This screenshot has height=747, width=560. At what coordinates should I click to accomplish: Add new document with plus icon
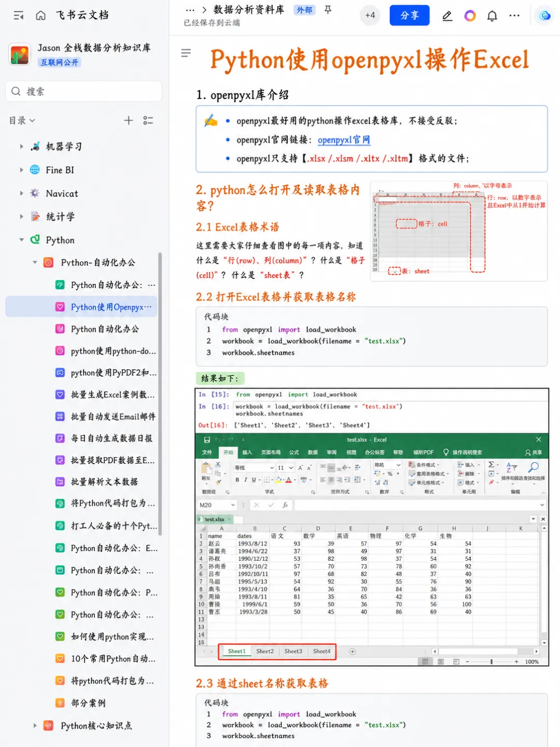129,120
